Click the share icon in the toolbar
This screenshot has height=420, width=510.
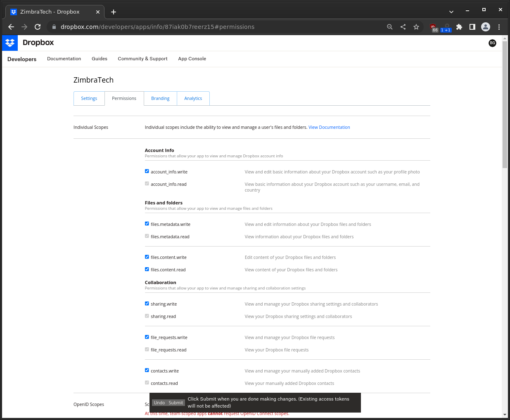pos(403,27)
